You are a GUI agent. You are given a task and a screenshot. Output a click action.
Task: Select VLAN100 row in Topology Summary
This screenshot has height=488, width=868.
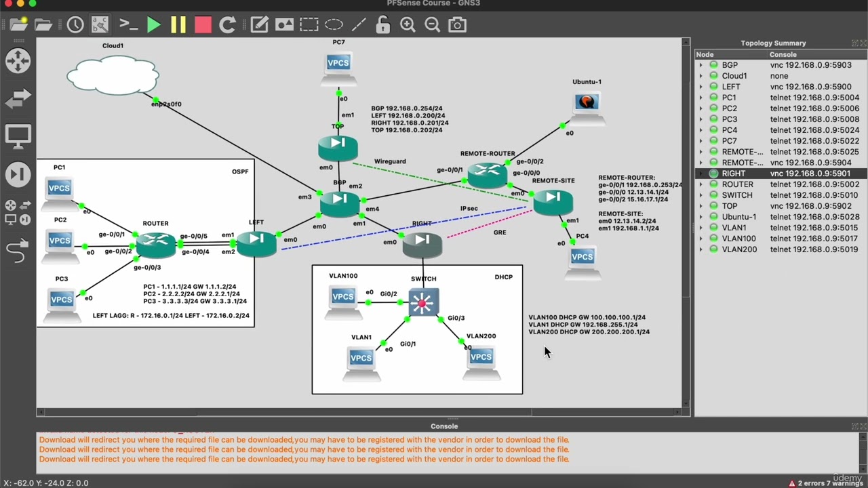pos(781,239)
